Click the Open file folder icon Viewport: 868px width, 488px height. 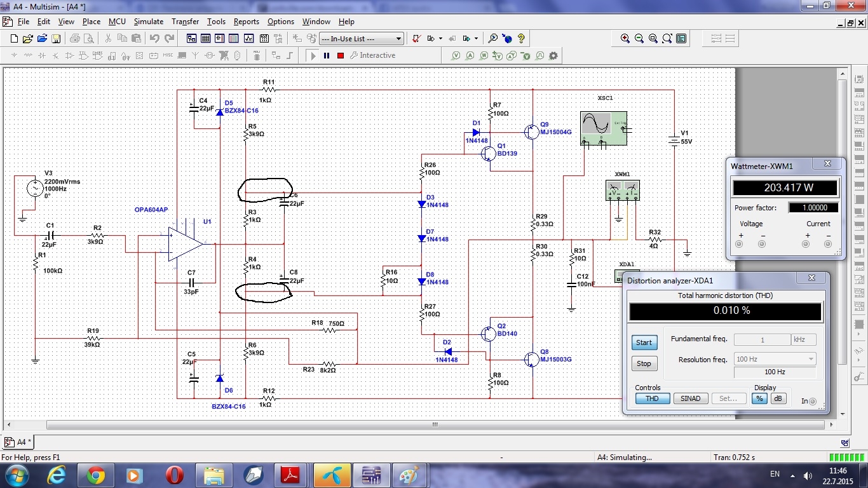28,39
